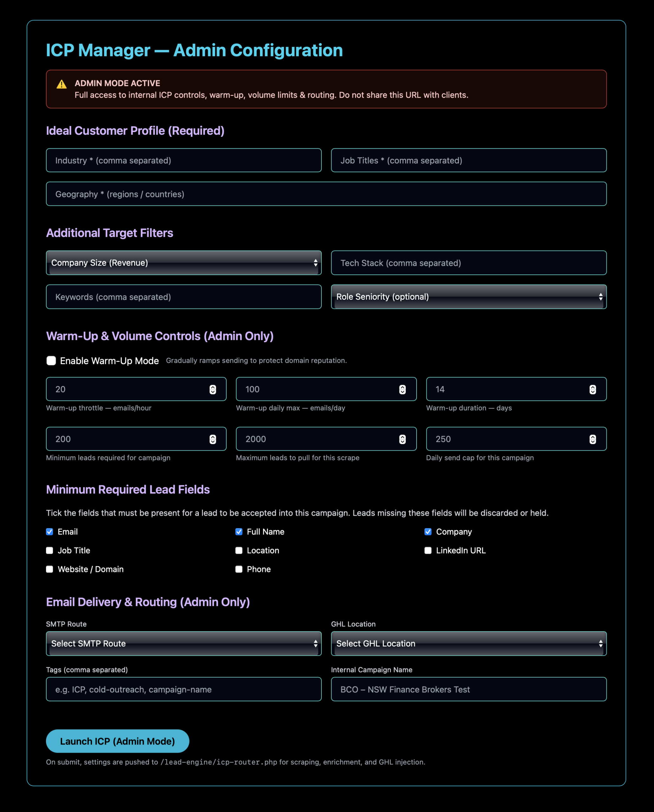Enable the LinkedIn URL requirement
This screenshot has width=654, height=812.
(x=428, y=550)
